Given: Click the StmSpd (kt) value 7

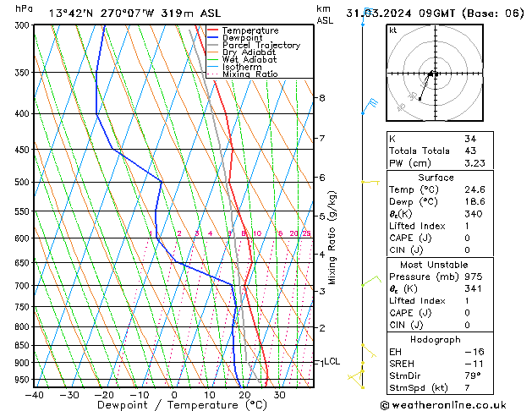Looking at the screenshot, I should click(467, 387).
